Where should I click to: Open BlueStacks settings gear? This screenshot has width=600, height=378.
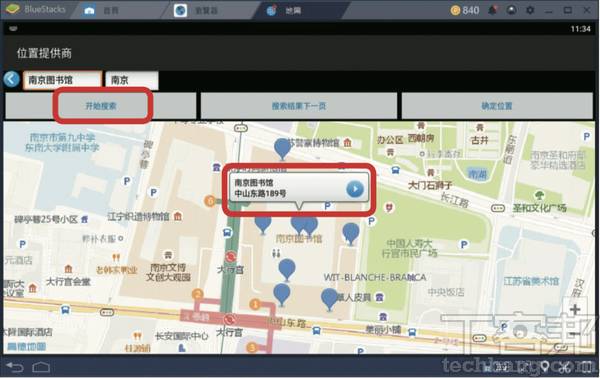tap(530, 10)
